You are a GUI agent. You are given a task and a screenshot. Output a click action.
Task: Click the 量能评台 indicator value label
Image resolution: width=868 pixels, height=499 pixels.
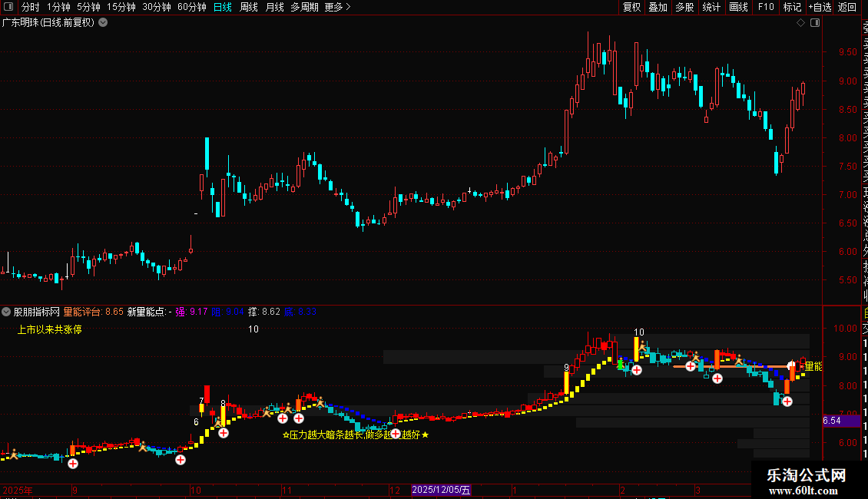[94, 312]
